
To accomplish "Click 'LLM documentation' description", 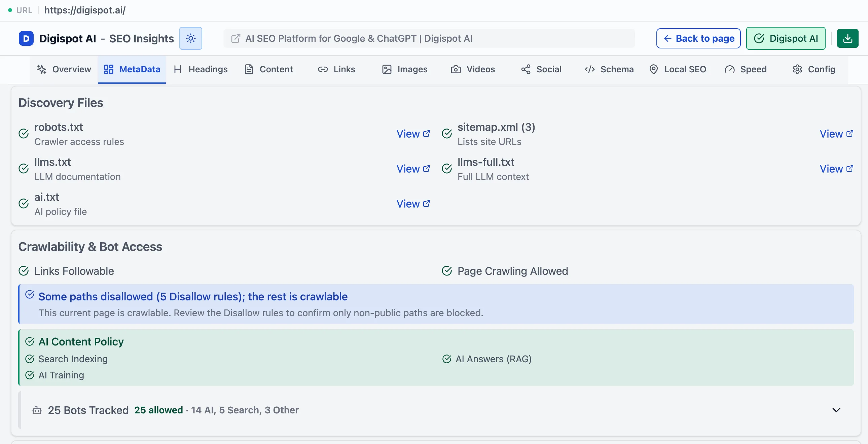I will click(77, 177).
